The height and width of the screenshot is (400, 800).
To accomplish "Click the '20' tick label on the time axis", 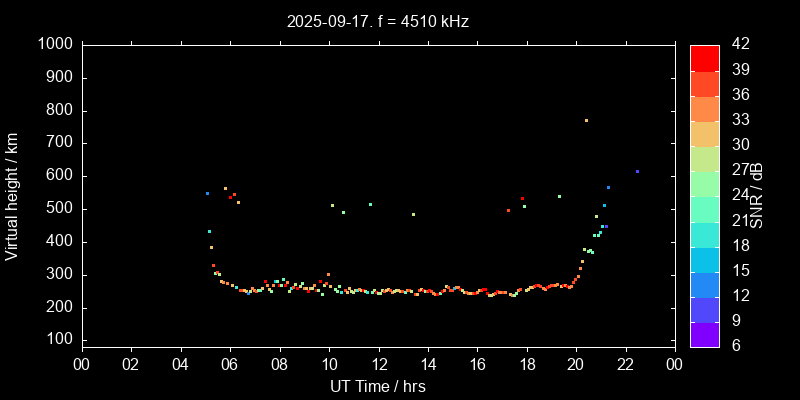I will coord(576,365).
